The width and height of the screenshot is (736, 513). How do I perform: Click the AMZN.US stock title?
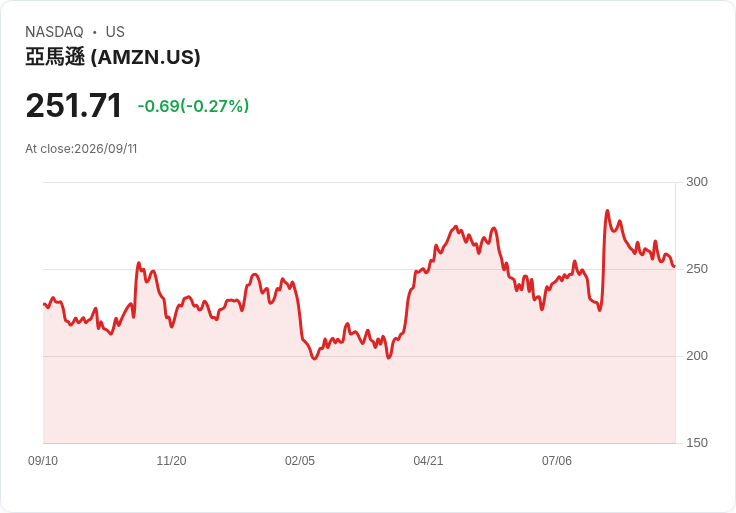pyautogui.click(x=113, y=57)
